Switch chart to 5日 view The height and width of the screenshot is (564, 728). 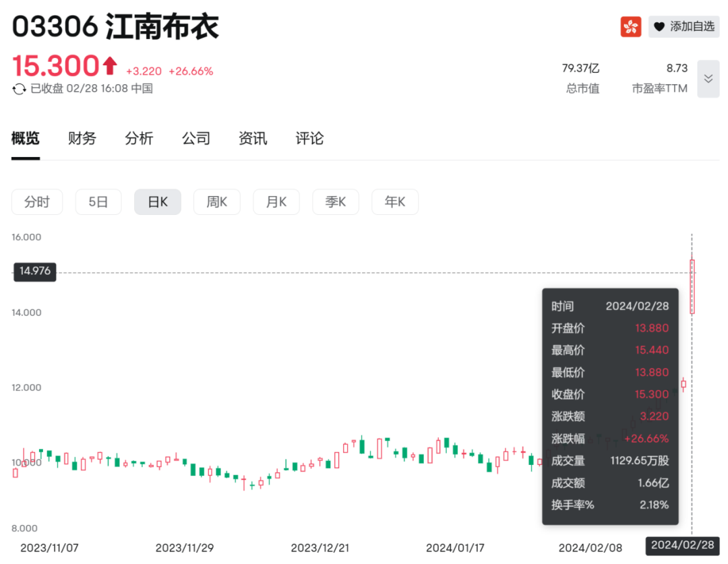pyautogui.click(x=98, y=202)
